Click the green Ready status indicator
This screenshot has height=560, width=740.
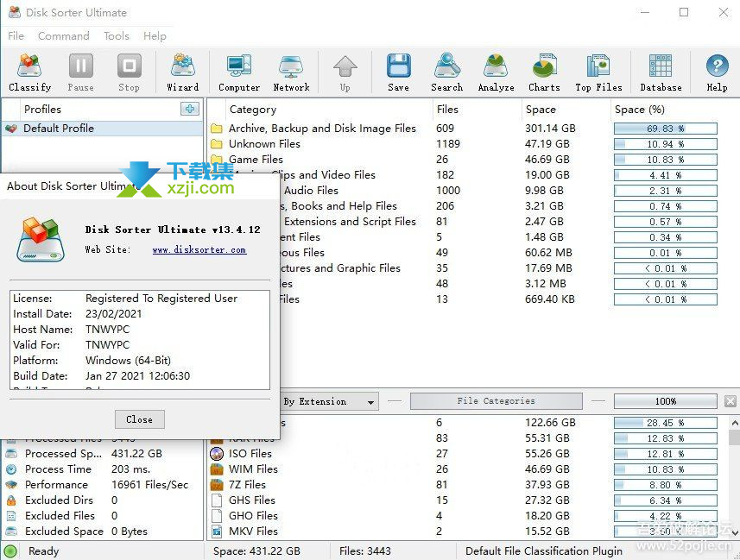pyautogui.click(x=10, y=551)
